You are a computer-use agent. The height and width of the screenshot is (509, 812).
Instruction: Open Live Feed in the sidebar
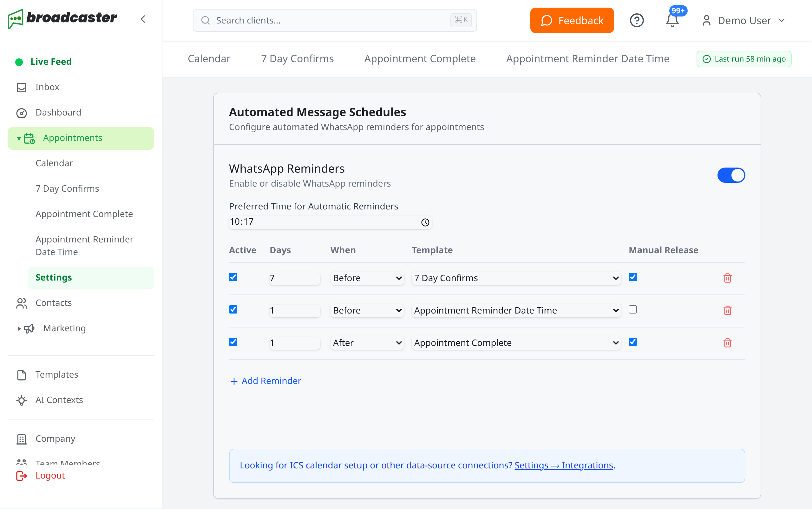pos(44,62)
